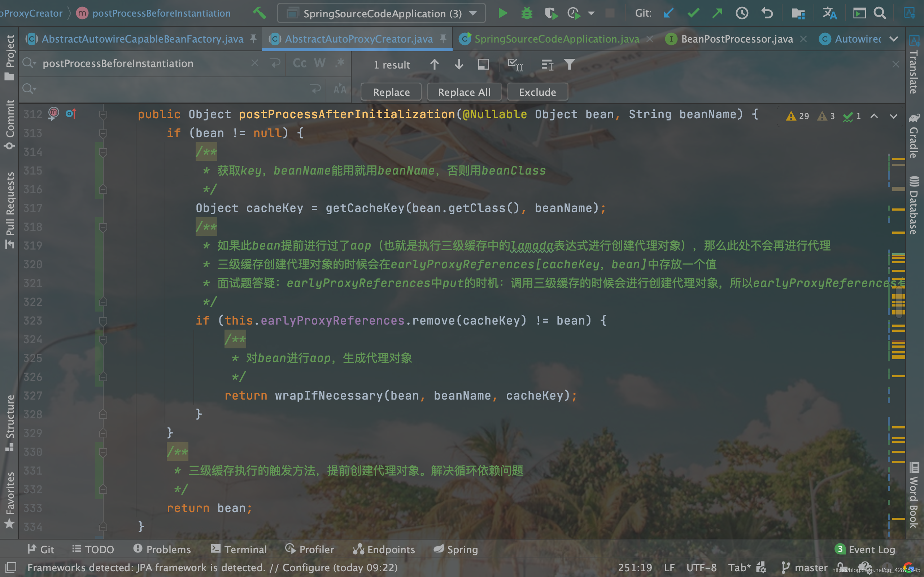Click the Replace All button
The width and height of the screenshot is (924, 577).
(464, 92)
